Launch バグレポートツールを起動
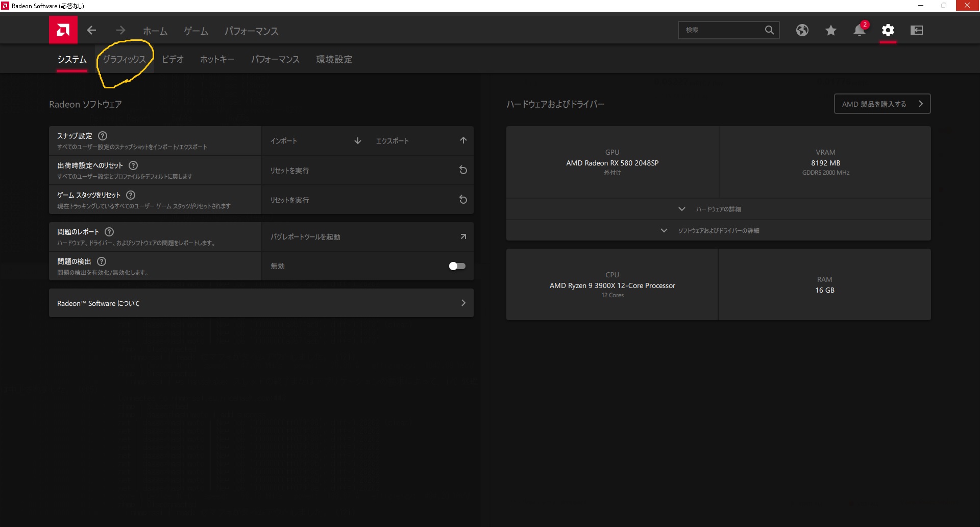 pos(367,237)
